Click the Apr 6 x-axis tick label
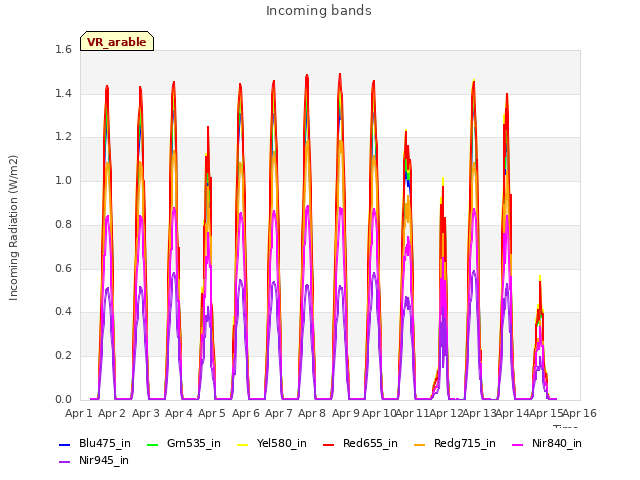 pos(246,413)
